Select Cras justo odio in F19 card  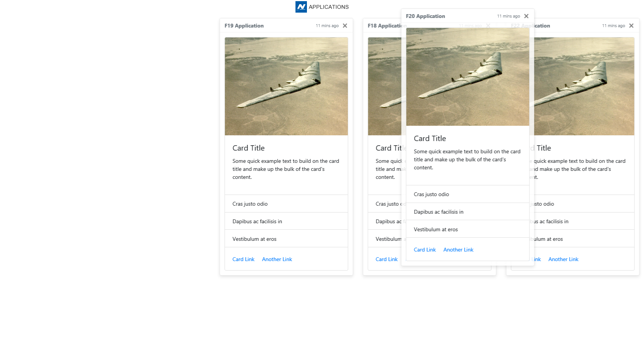[x=286, y=204]
